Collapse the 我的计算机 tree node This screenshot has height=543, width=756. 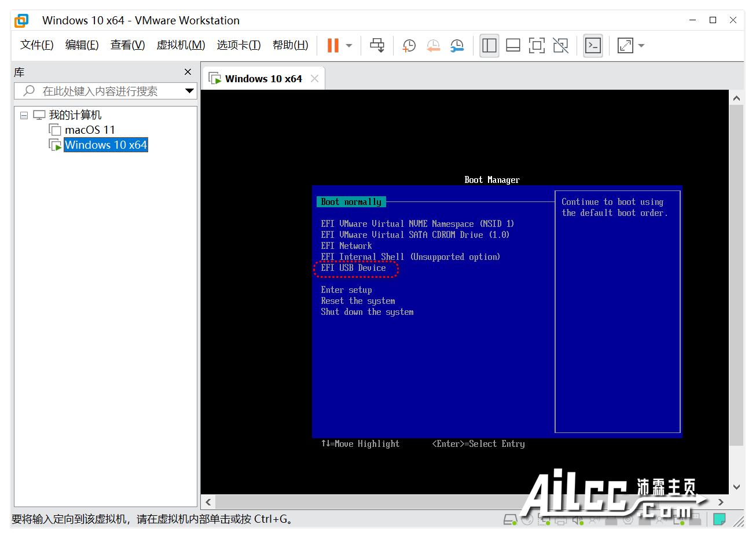point(24,115)
